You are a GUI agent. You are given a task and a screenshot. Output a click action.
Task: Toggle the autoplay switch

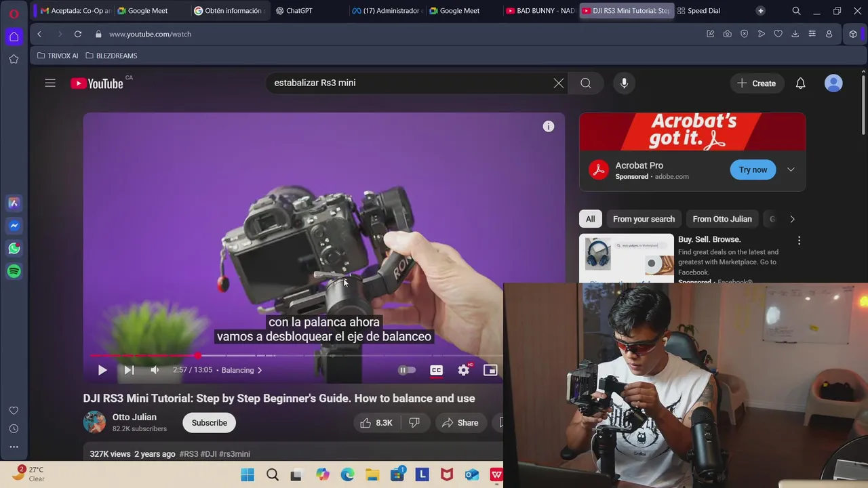pos(406,370)
